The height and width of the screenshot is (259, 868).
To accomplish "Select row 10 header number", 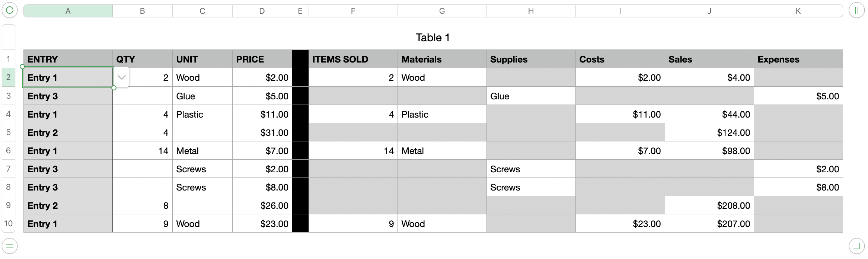I will point(9,224).
